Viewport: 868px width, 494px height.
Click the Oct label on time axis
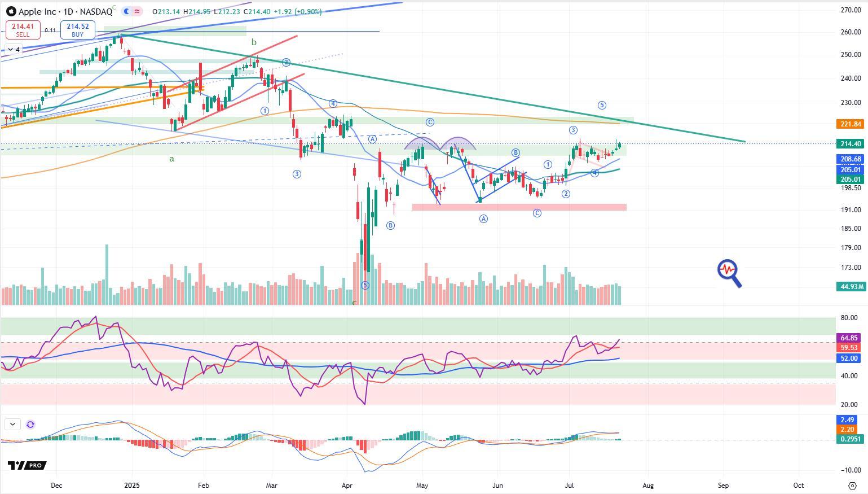(799, 485)
